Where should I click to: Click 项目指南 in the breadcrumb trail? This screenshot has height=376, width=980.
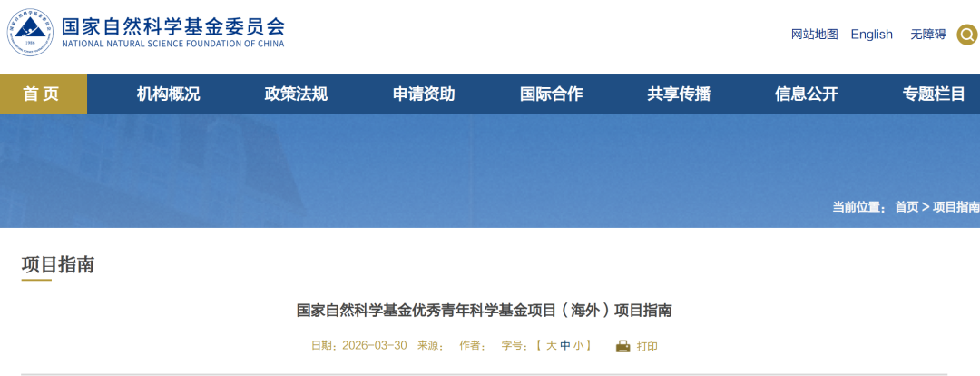pos(955,207)
